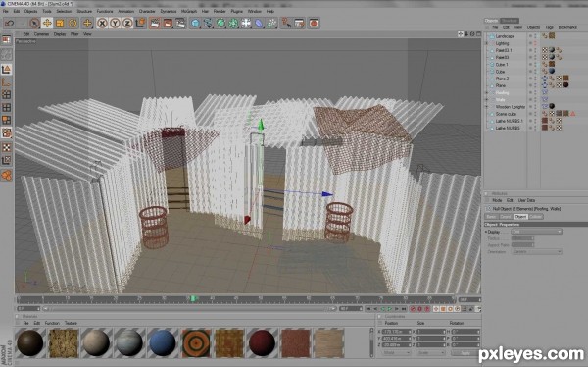The image size is (588, 367).
Task: Open the Render menu
Action: (x=220, y=11)
